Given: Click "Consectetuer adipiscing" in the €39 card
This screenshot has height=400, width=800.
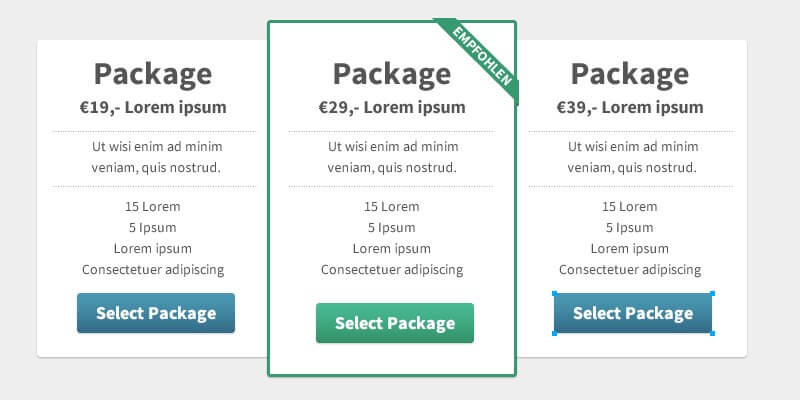Looking at the screenshot, I should point(630,269).
